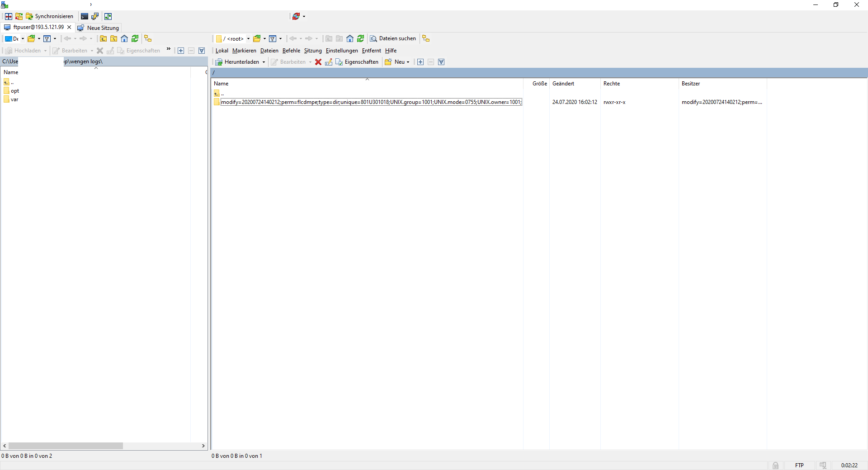Go to home directory in remote panel
The width and height of the screenshot is (868, 470).
click(x=350, y=39)
